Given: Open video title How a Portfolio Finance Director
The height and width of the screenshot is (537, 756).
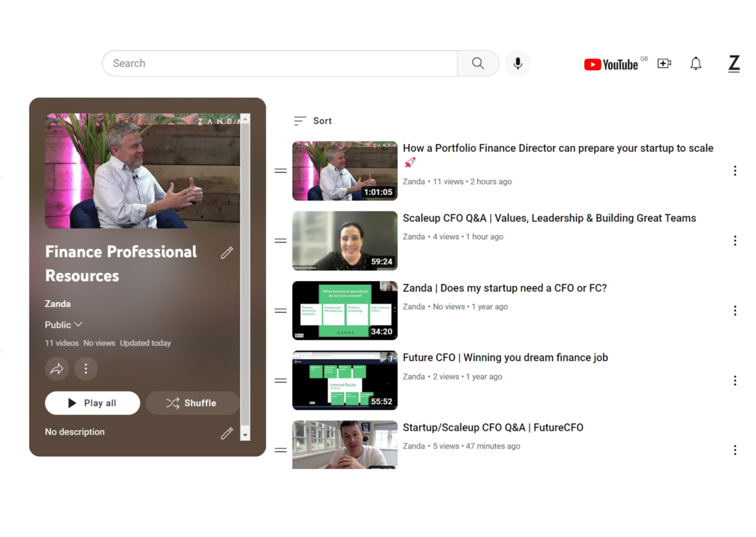Looking at the screenshot, I should pos(558,155).
